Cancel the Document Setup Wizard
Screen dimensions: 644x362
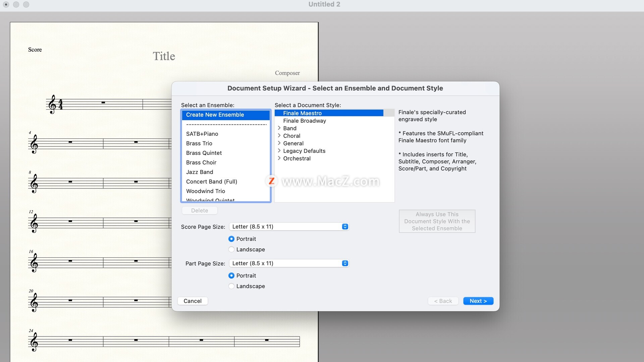point(193,301)
